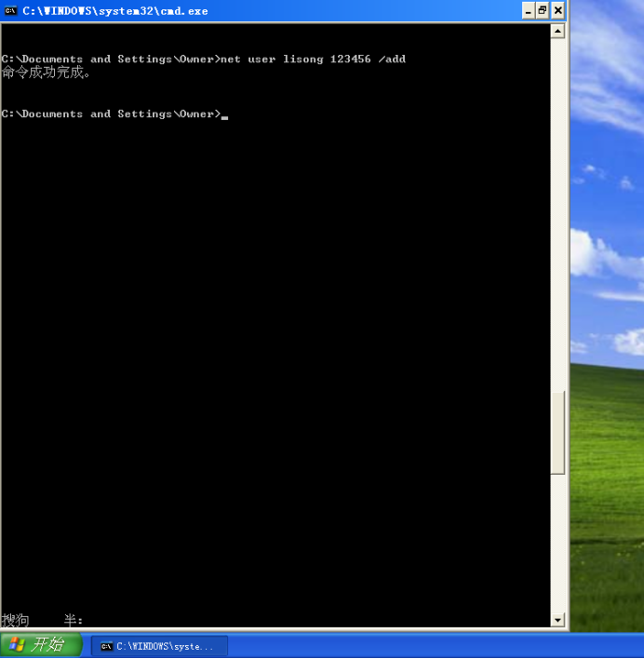Click the vertical scrollbar thumb in cmd
This screenshot has height=659, width=644.
(557, 433)
